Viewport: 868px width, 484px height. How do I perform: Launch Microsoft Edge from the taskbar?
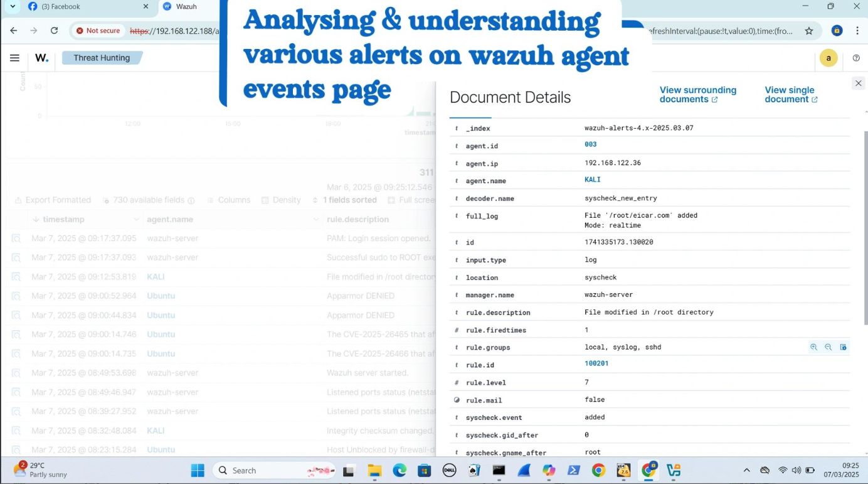[x=400, y=470]
